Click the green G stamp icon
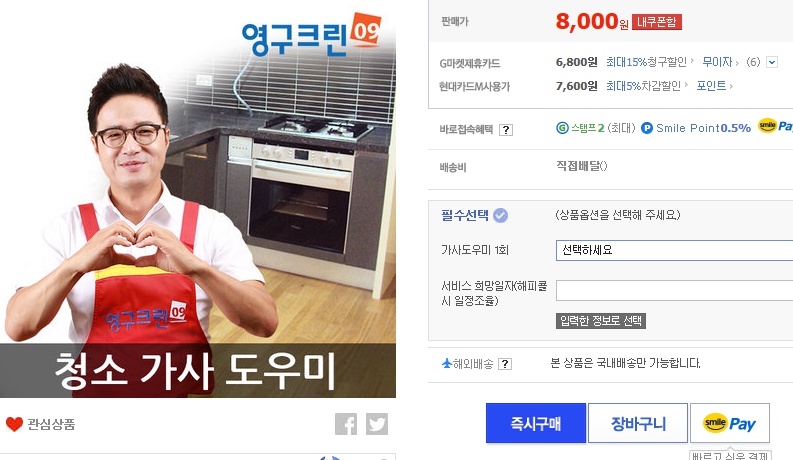793x460 pixels. click(562, 128)
